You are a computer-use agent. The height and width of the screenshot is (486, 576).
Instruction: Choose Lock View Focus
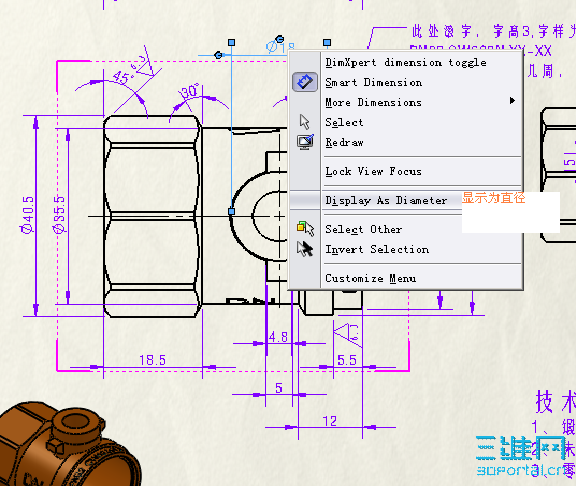[373, 171]
